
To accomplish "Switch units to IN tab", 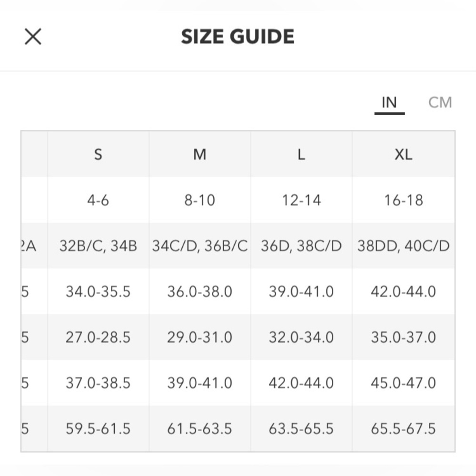I will pyautogui.click(x=389, y=102).
